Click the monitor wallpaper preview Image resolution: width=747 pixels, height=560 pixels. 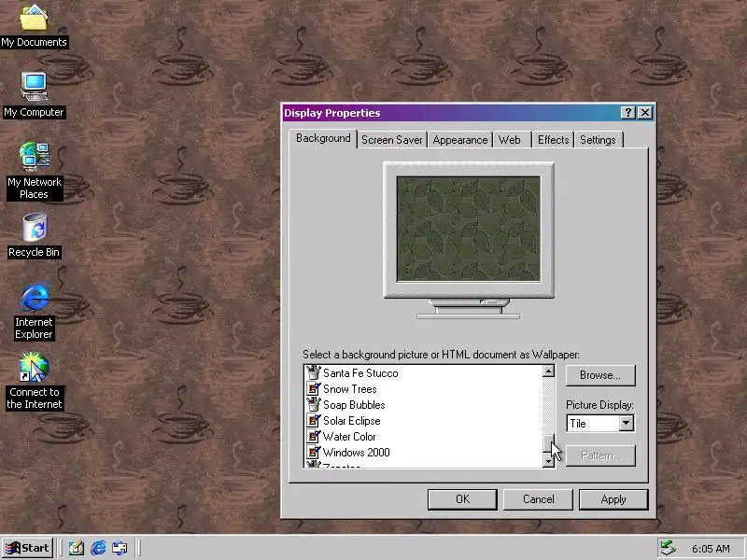469,229
